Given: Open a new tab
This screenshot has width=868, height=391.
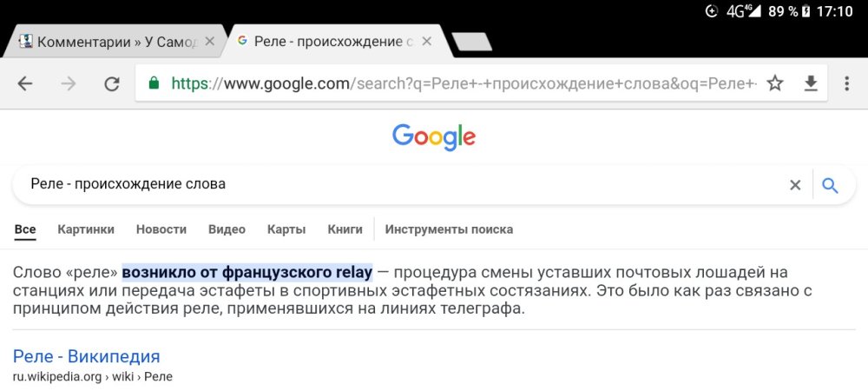Looking at the screenshot, I should [x=471, y=41].
